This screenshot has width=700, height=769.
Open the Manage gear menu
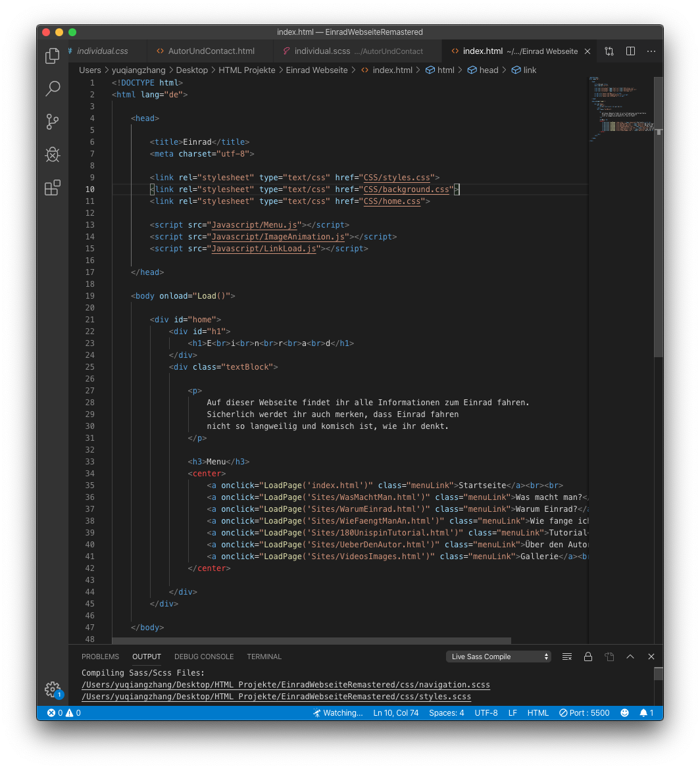click(53, 689)
